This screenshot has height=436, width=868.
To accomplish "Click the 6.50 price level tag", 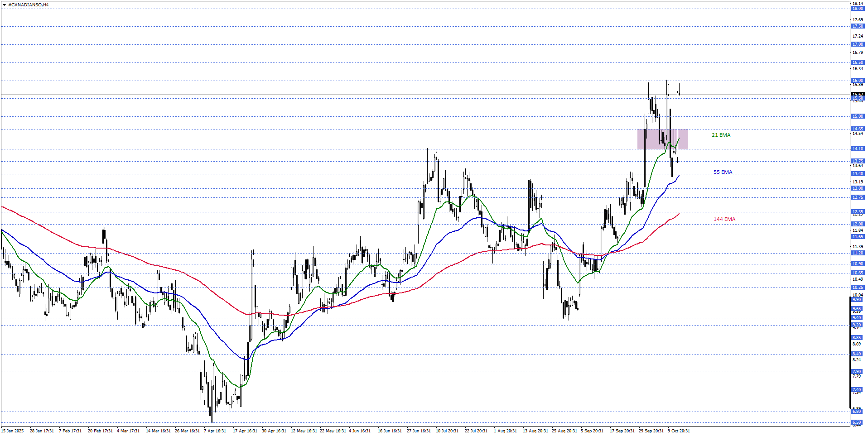I will (857, 422).
